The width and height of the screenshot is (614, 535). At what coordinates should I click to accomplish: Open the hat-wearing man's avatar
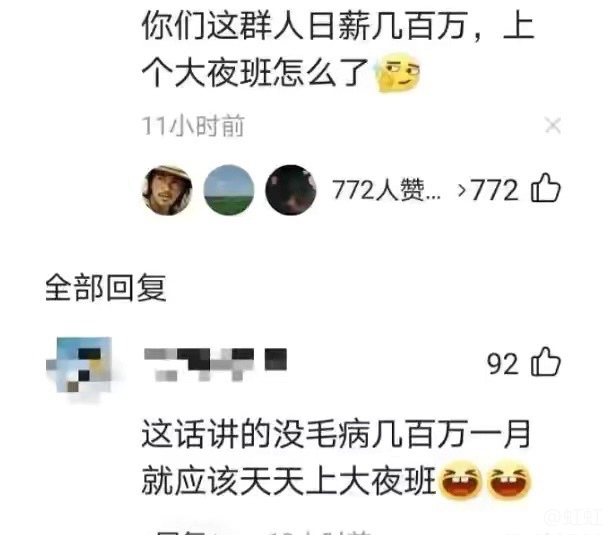click(x=167, y=190)
